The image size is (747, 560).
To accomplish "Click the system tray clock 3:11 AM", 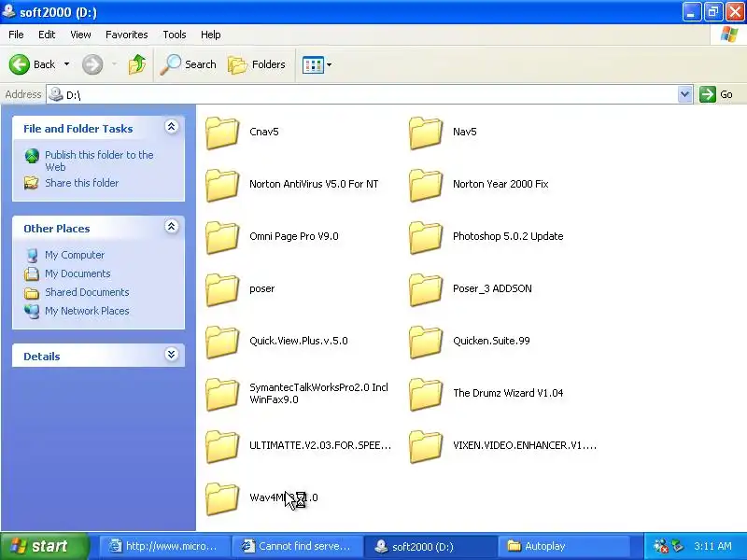I will (712, 546).
